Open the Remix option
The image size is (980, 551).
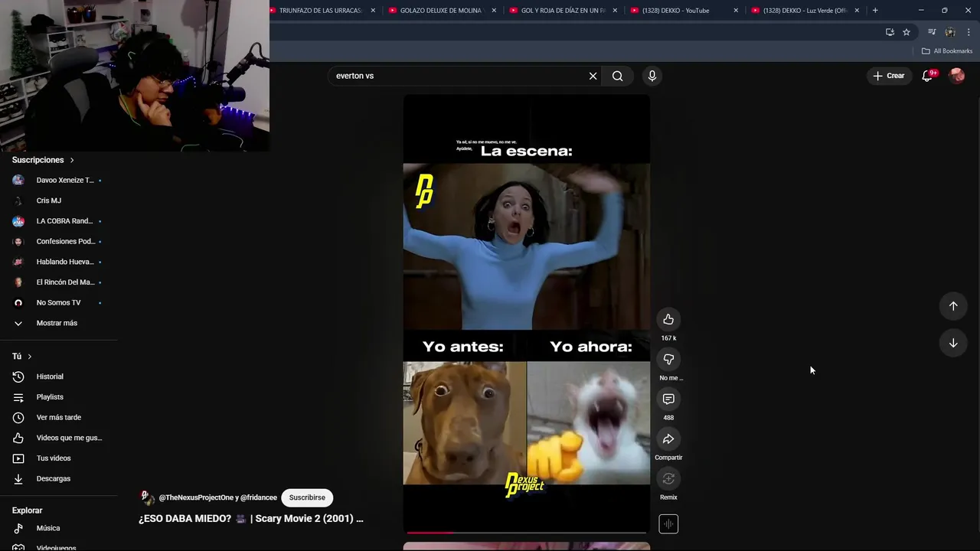click(668, 478)
